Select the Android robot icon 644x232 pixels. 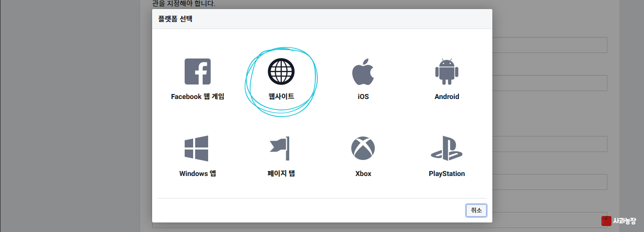click(x=447, y=71)
